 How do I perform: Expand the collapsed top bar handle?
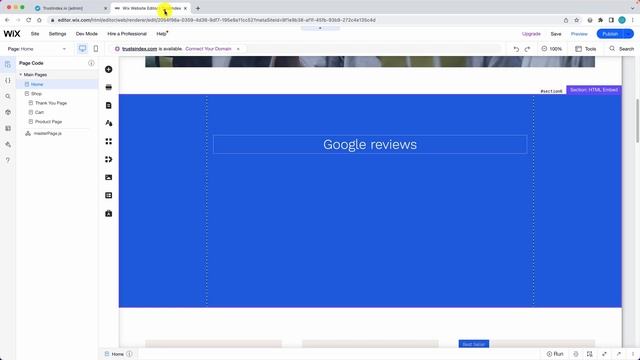320,28
